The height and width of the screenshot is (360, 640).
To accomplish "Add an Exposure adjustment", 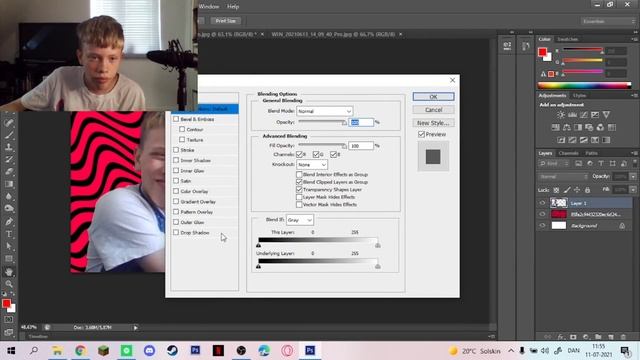I will click(595, 115).
